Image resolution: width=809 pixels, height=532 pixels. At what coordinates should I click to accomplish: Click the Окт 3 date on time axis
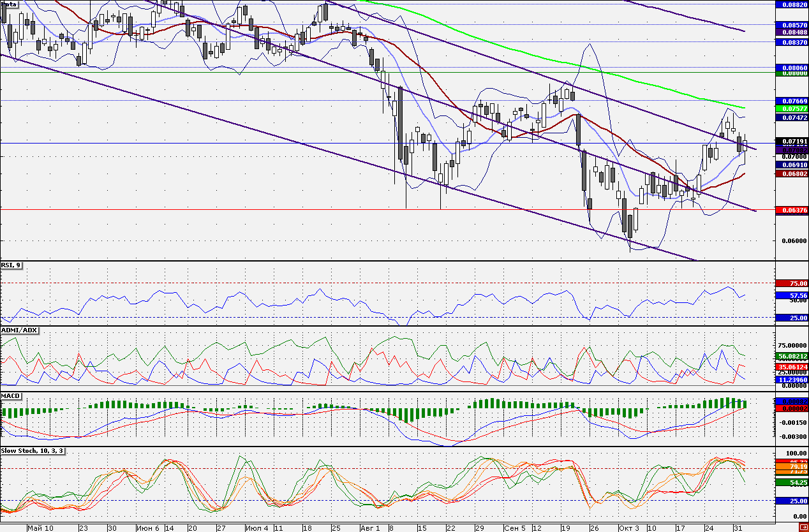tap(628, 528)
